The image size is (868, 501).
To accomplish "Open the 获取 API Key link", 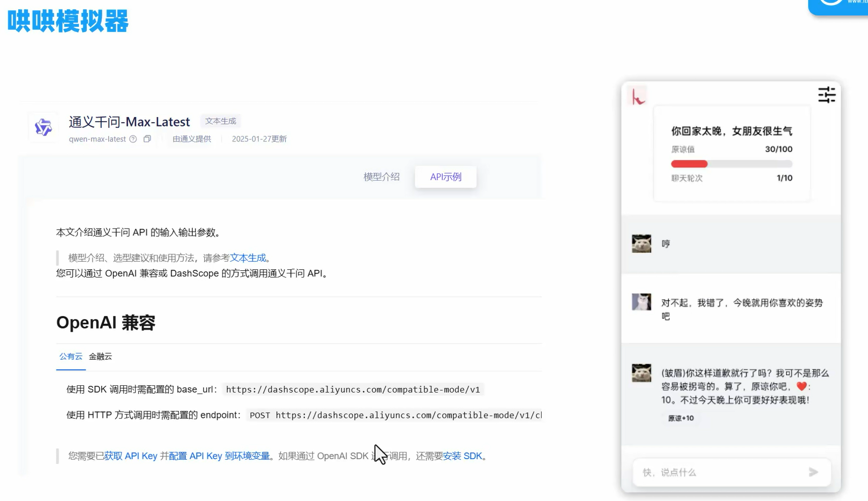I will [x=131, y=456].
